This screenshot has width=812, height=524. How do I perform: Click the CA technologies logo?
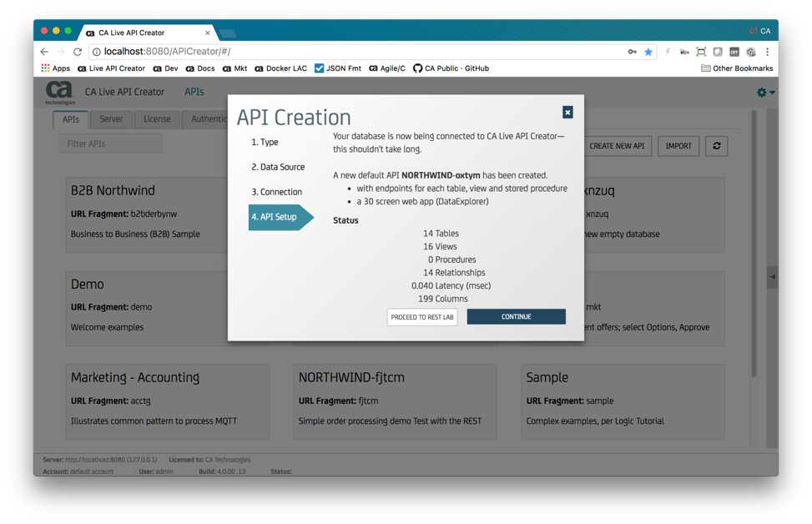pos(59,93)
